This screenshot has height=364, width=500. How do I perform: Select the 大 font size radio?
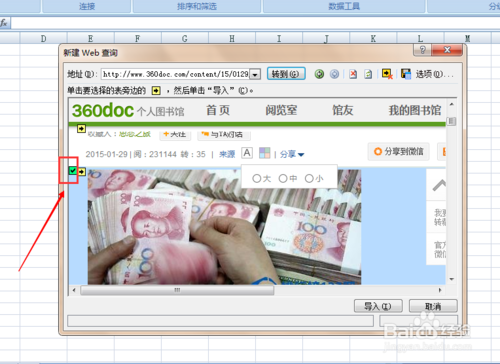tap(256, 179)
